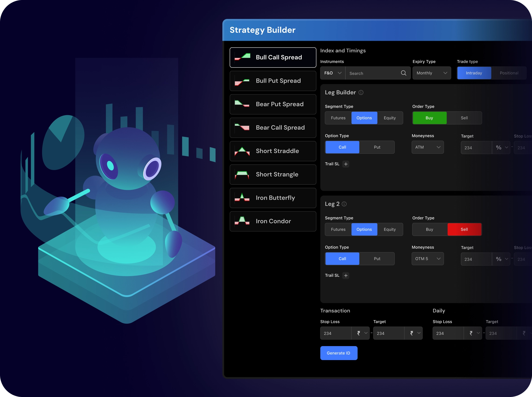
Task: Add Trail SL plus icon in Leg Builder
Action: click(x=346, y=164)
